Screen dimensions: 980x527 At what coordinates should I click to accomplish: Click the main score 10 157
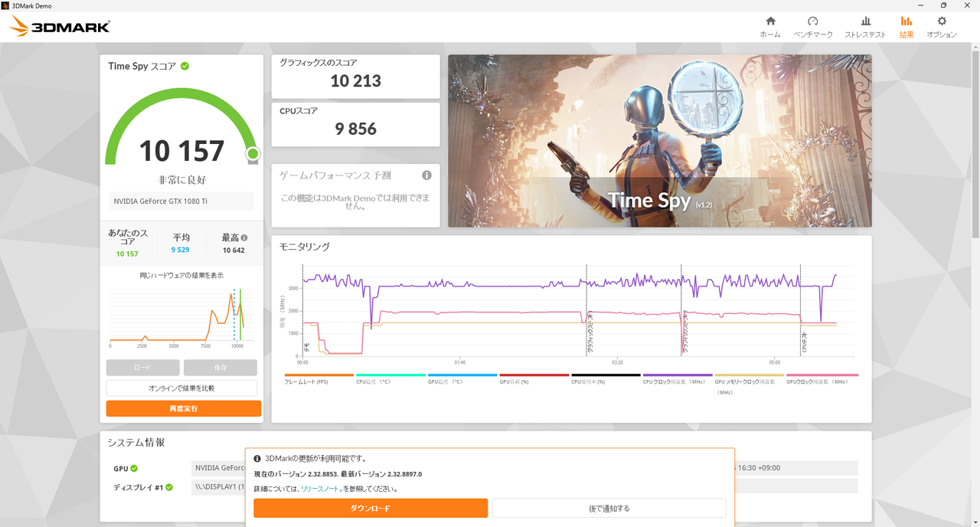coord(181,151)
